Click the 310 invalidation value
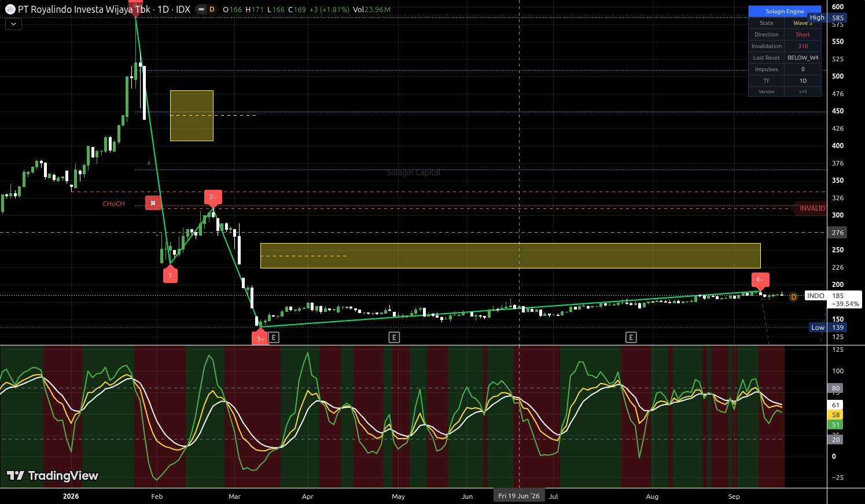The height and width of the screenshot is (504, 865). (803, 46)
